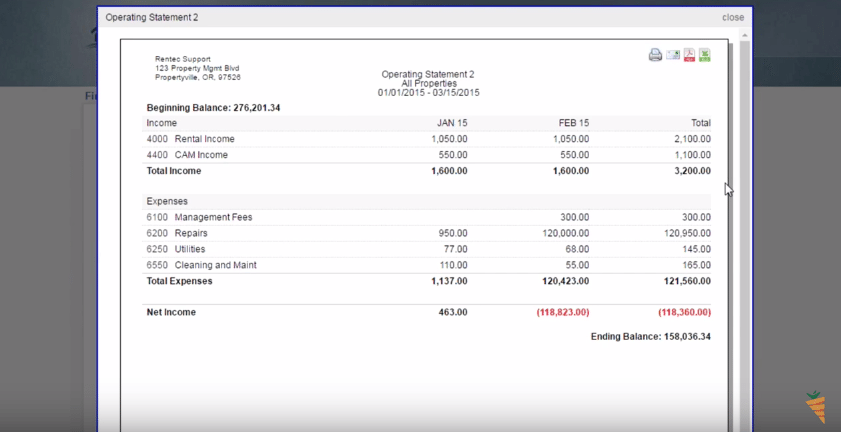This screenshot has width=841, height=432.
Task: Close the Operating Statement 2 dialog
Action: coord(733,17)
